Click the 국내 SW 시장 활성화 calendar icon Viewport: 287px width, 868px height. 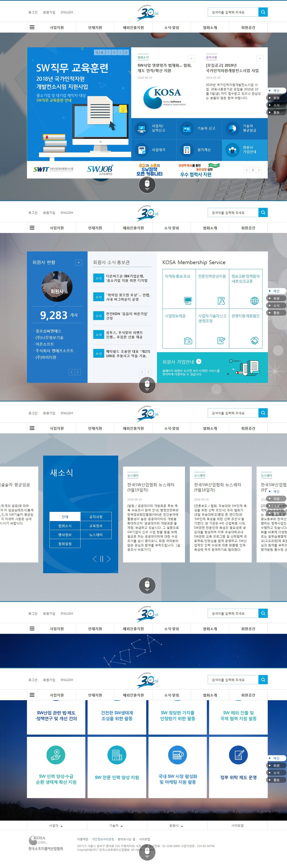coord(178,755)
